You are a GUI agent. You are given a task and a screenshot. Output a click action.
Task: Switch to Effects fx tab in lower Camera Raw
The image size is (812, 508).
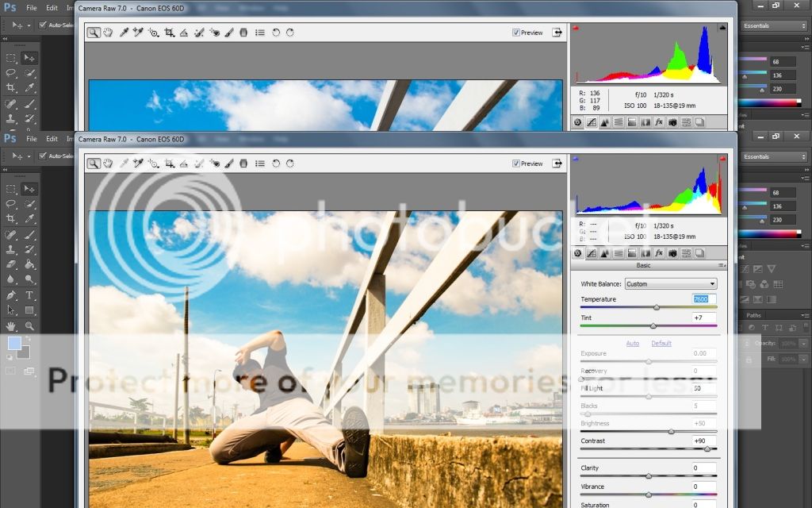pos(659,253)
